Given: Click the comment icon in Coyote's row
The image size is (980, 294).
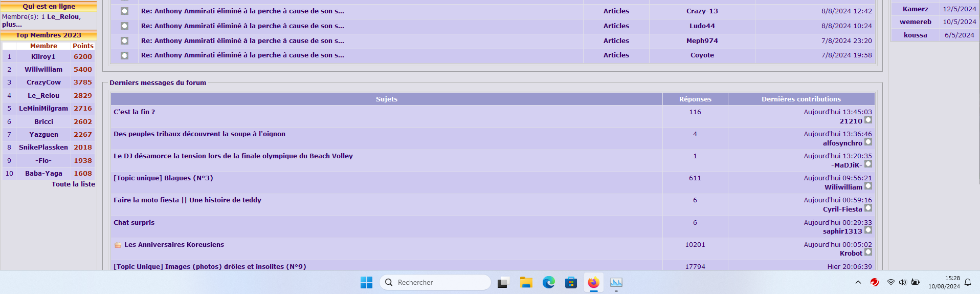Looking at the screenshot, I should tap(124, 55).
